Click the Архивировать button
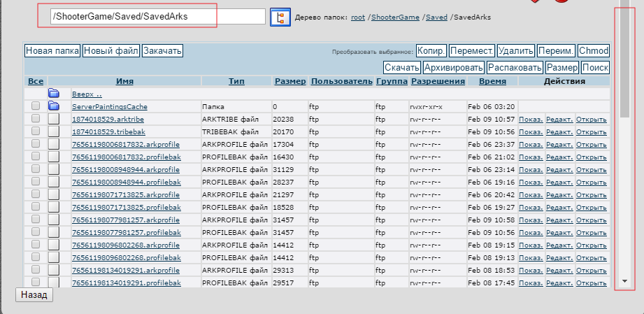 tap(453, 68)
